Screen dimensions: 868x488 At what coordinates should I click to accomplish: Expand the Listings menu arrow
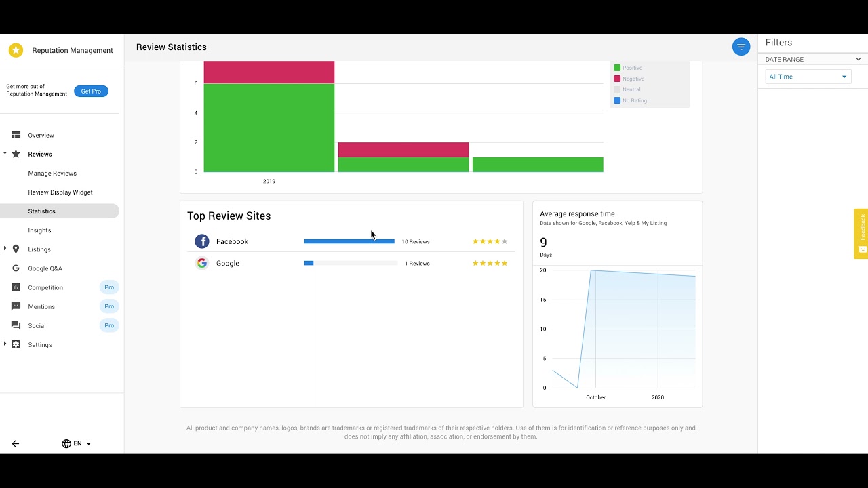[5, 249]
